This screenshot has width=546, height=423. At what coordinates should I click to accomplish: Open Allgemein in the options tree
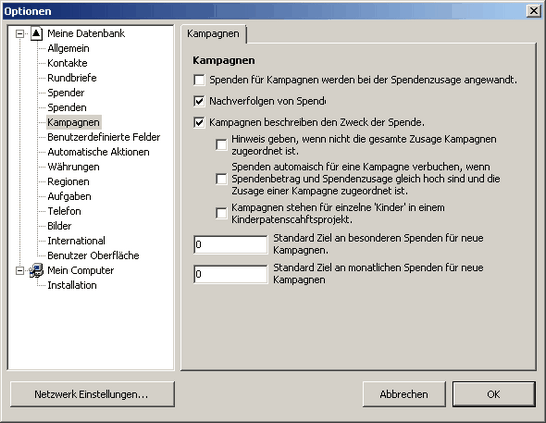[x=68, y=48]
